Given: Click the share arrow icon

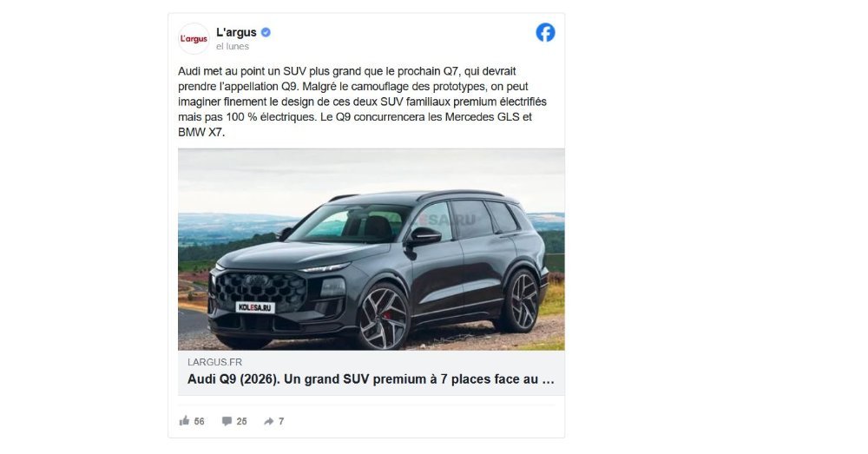Looking at the screenshot, I should (268, 421).
